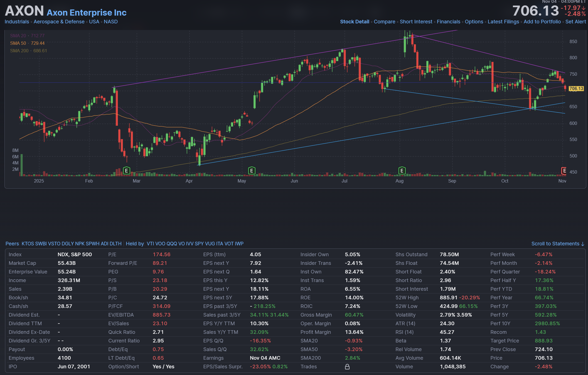The image size is (588, 375).
Task: Open the Aerospace & Defense industry link
Action: pyautogui.click(x=59, y=22)
